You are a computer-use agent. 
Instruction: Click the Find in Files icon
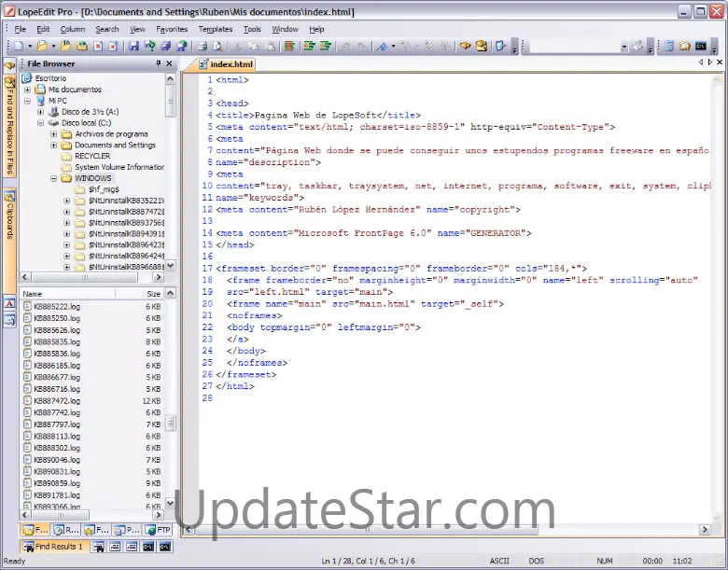[x=482, y=46]
